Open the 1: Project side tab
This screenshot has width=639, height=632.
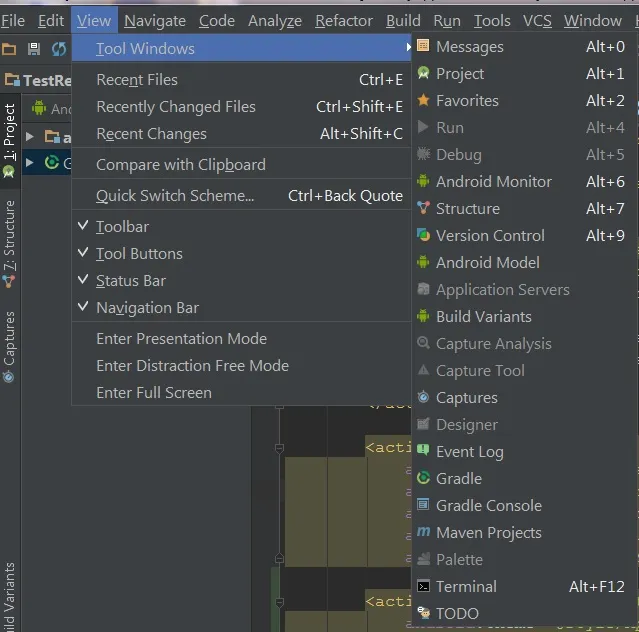9,141
